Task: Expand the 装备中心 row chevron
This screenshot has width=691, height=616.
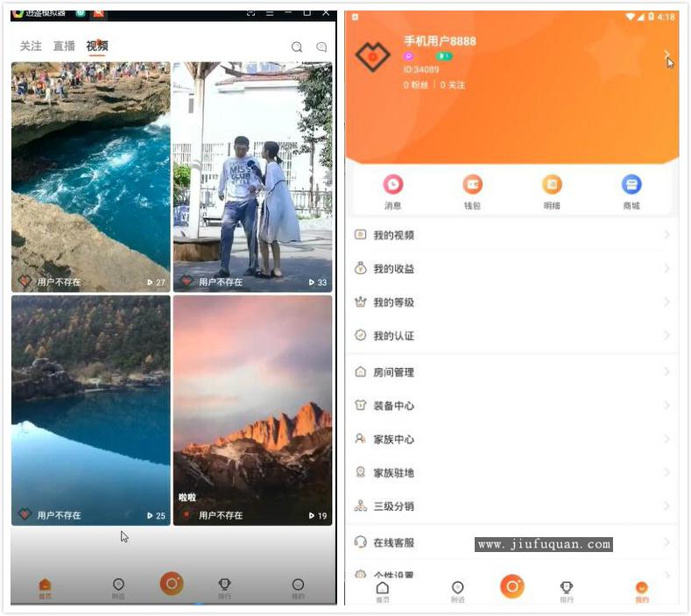Action: click(666, 405)
